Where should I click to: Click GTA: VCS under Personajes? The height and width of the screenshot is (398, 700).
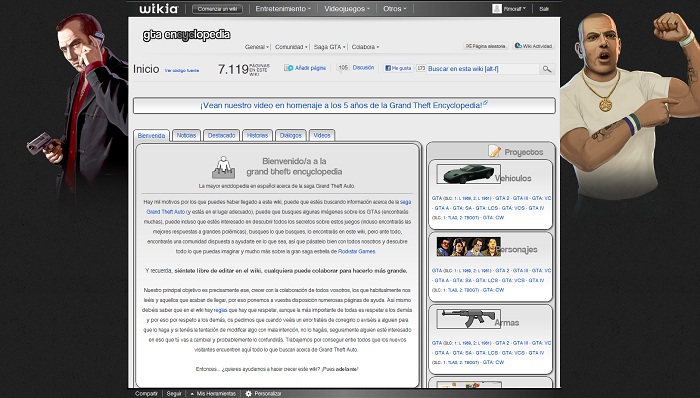point(513,280)
